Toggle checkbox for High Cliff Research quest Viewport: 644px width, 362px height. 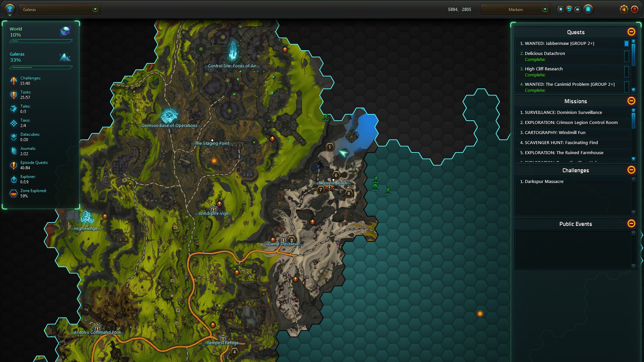click(626, 71)
